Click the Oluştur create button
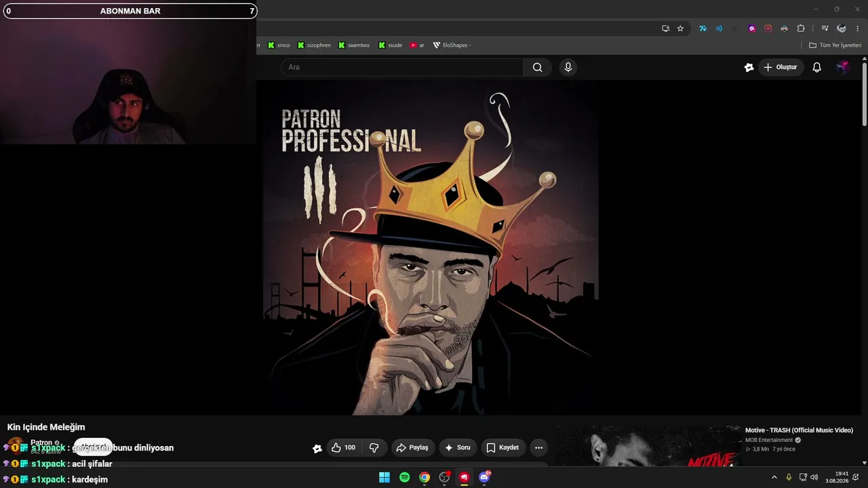The width and height of the screenshot is (868, 488). [781, 67]
